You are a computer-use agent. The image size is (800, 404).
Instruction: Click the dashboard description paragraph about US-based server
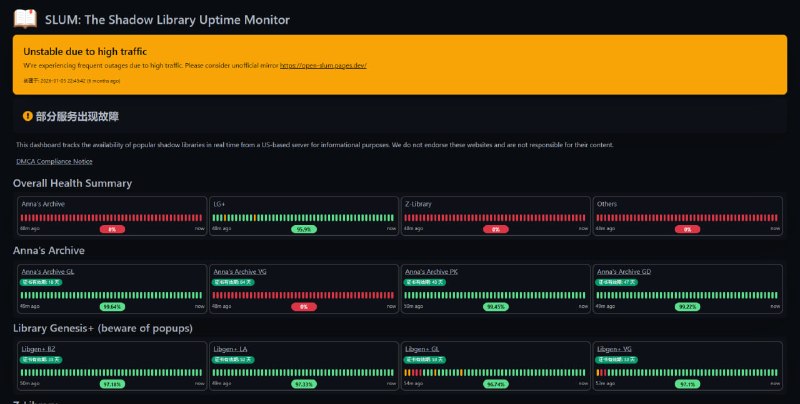(x=314, y=145)
